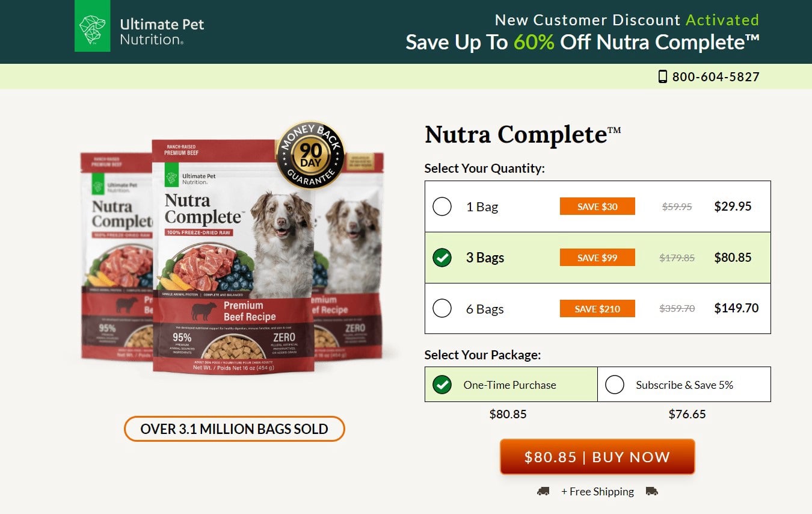Click the SAVE $30 badge
The width and height of the screenshot is (812, 514).
pyautogui.click(x=597, y=206)
